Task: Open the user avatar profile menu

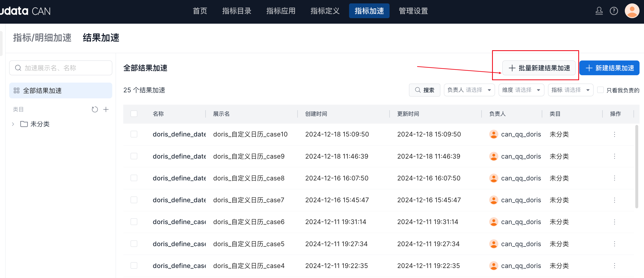Action: pos(632,11)
